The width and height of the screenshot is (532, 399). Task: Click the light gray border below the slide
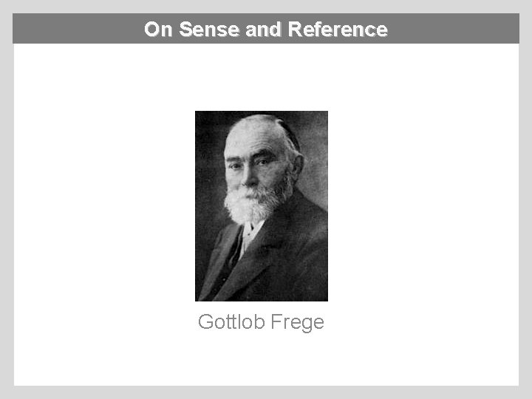266,392
